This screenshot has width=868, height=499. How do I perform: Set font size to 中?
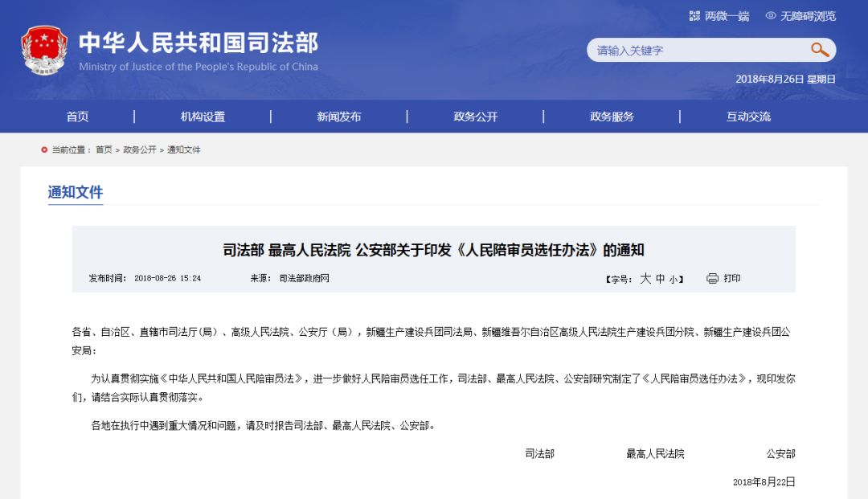[661, 279]
